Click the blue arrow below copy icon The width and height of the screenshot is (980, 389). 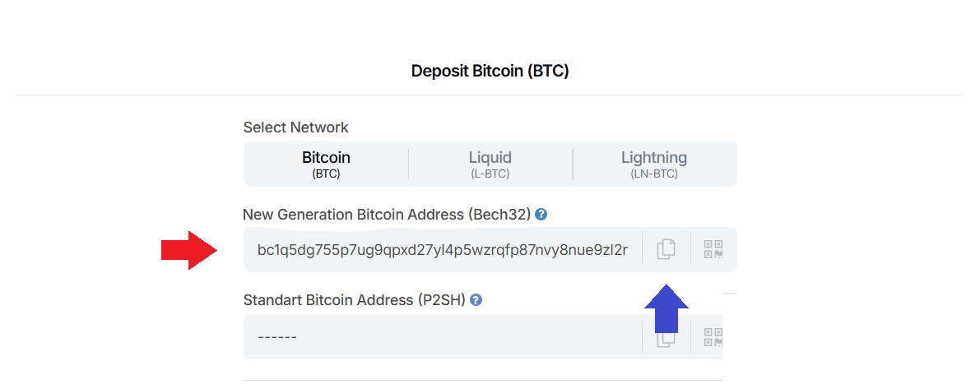pos(666,308)
